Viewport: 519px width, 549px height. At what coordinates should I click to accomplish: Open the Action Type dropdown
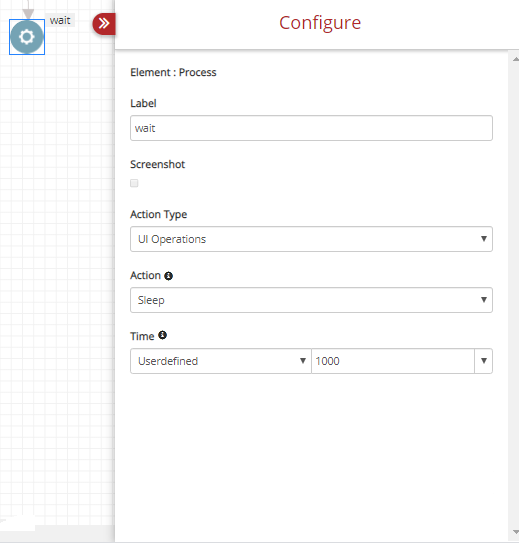click(311, 239)
